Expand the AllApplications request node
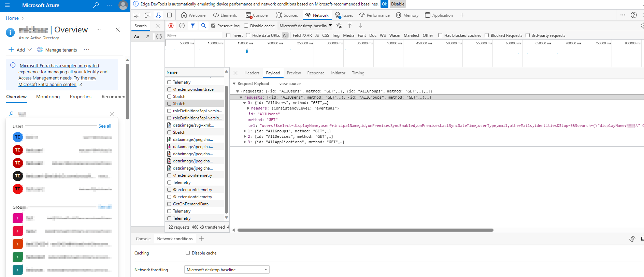 coord(245,142)
